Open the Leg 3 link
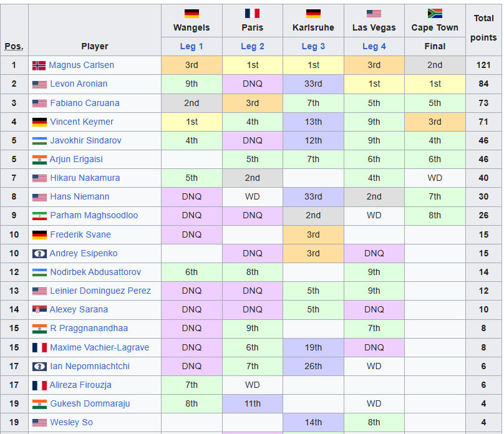The image size is (504, 434). point(313,46)
